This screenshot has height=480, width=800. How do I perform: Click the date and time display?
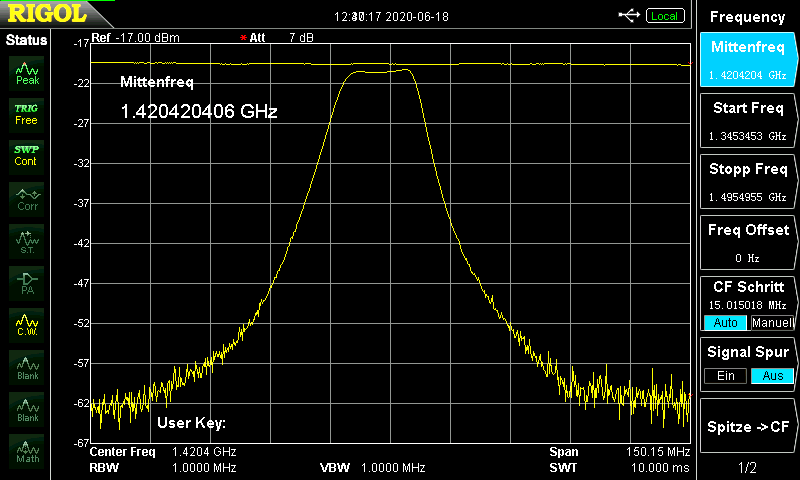coord(391,17)
